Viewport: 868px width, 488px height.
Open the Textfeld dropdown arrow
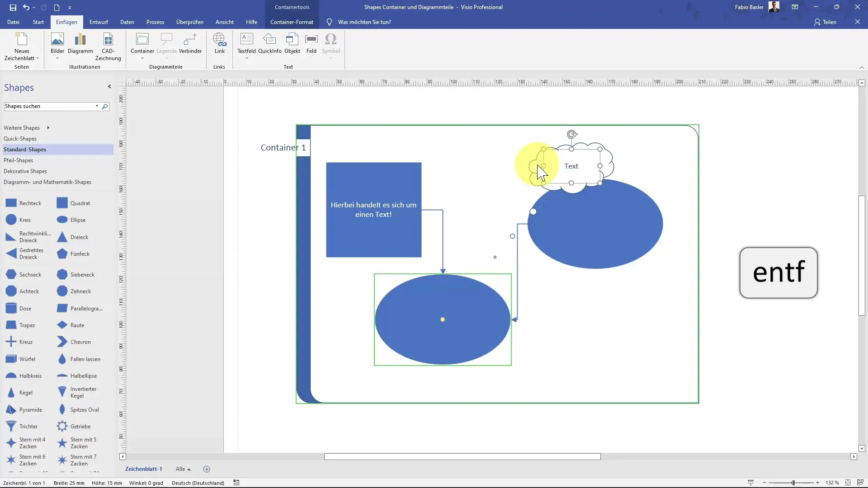tap(246, 58)
